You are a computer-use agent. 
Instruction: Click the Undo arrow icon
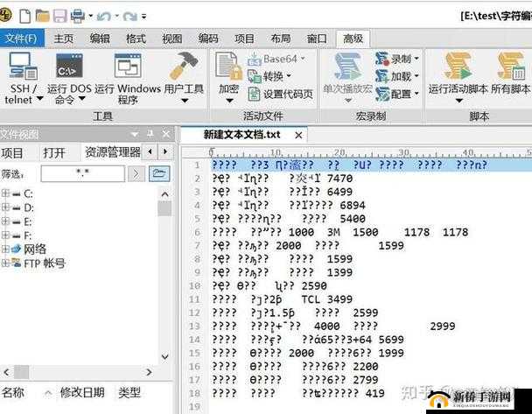pyautogui.click(x=103, y=16)
